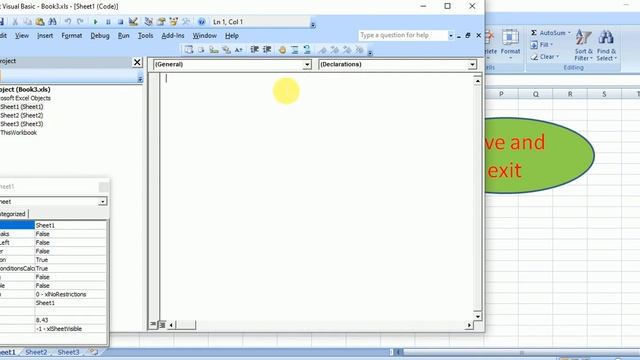The image size is (640, 360).
Task: Click the Undo arrow icon
Action: [x=68, y=22]
